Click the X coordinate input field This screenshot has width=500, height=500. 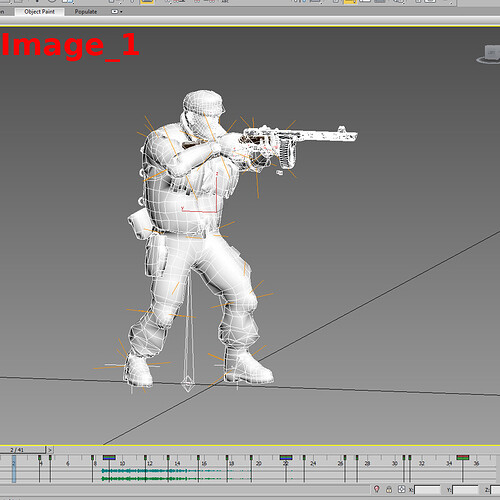click(427, 489)
